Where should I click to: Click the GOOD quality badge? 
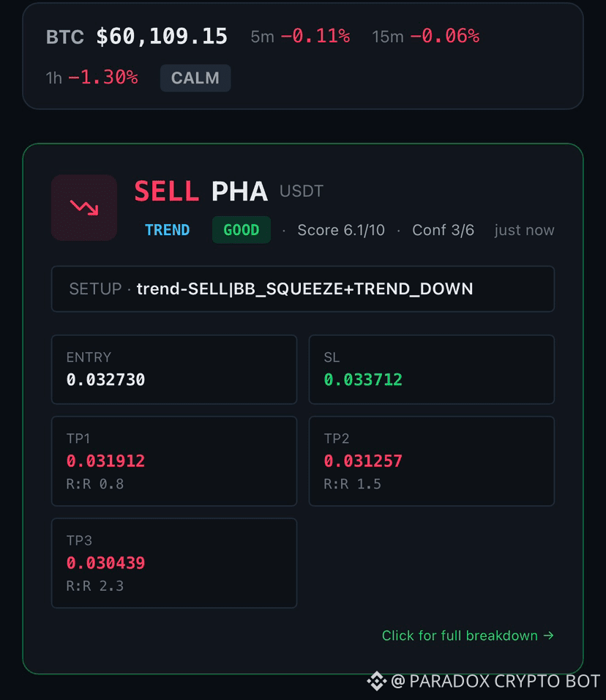242,230
